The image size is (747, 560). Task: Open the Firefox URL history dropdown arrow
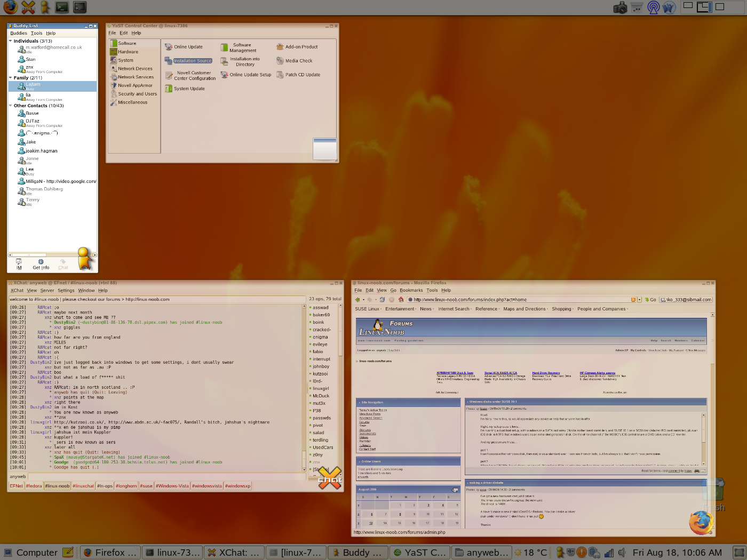(x=639, y=300)
